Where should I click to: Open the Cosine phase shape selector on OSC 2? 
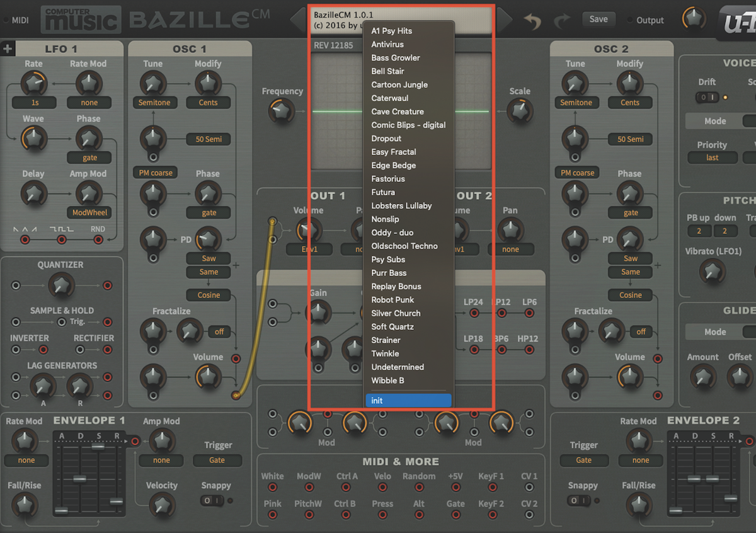pyautogui.click(x=631, y=295)
